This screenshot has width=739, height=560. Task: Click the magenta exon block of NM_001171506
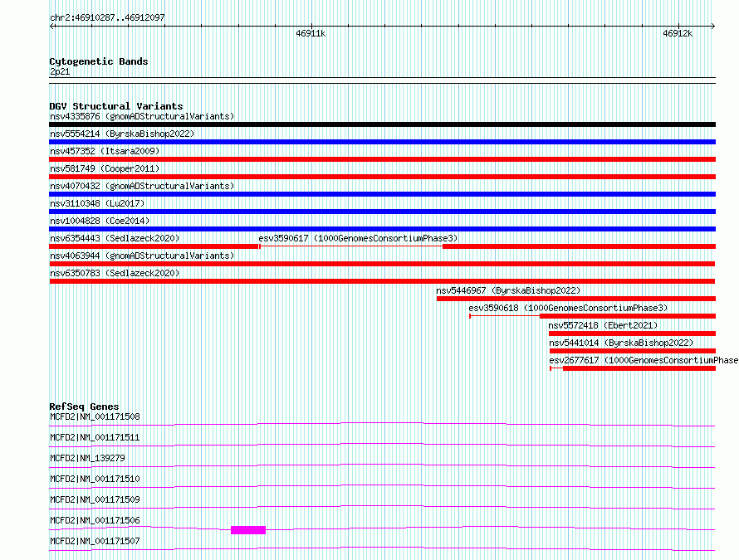[248, 530]
